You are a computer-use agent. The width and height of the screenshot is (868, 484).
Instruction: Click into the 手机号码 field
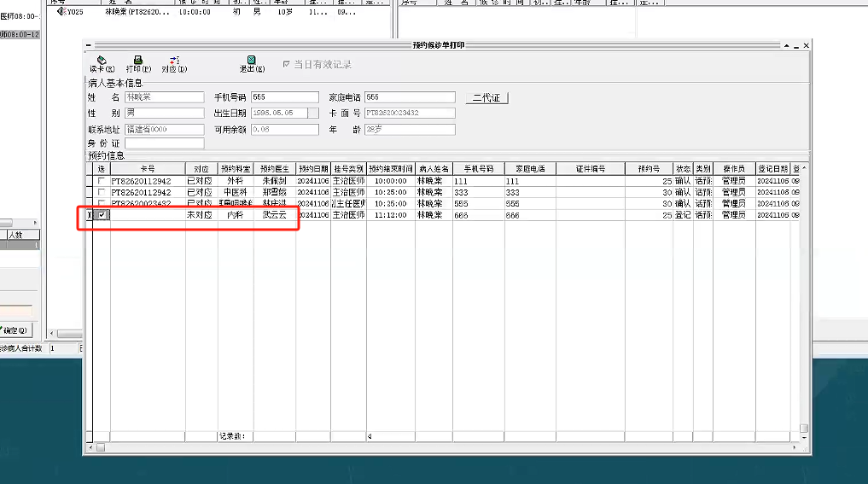[285, 97]
